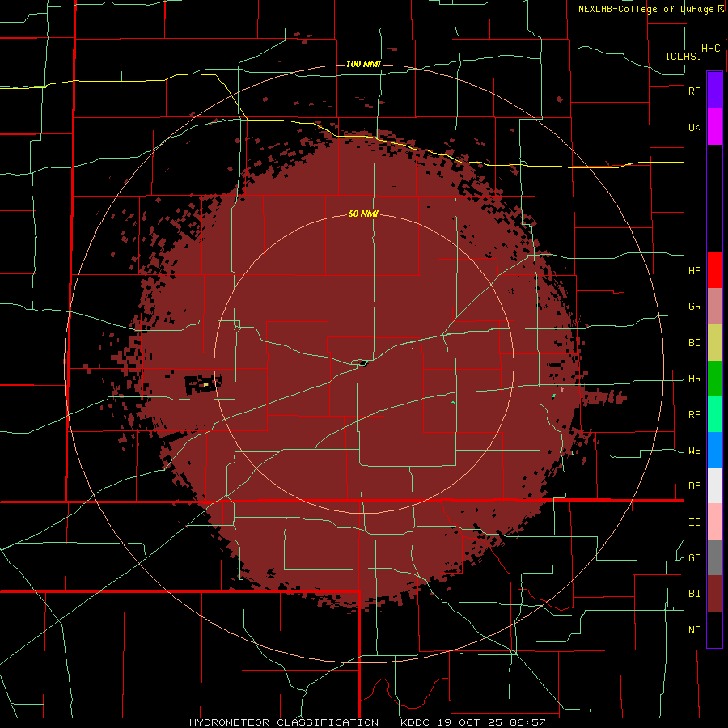Viewport: 728px width, 728px height.
Task: Click the radar site marker at ring center
Action: point(363,363)
